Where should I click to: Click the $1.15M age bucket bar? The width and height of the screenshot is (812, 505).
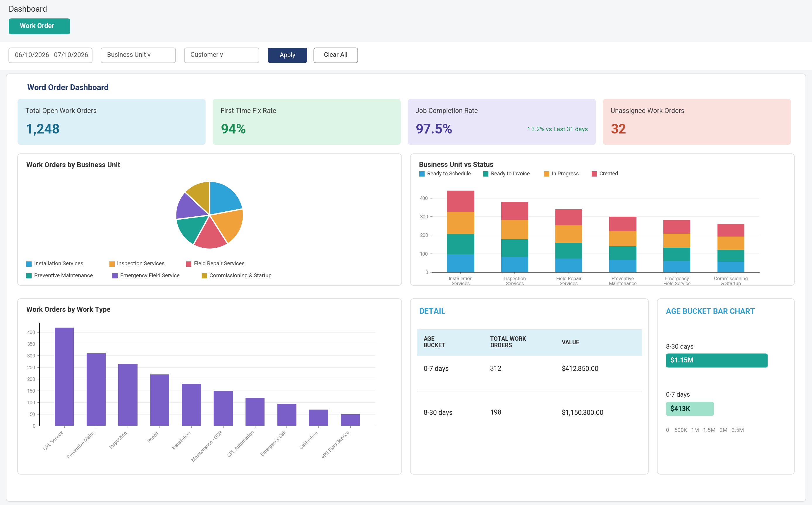click(717, 360)
